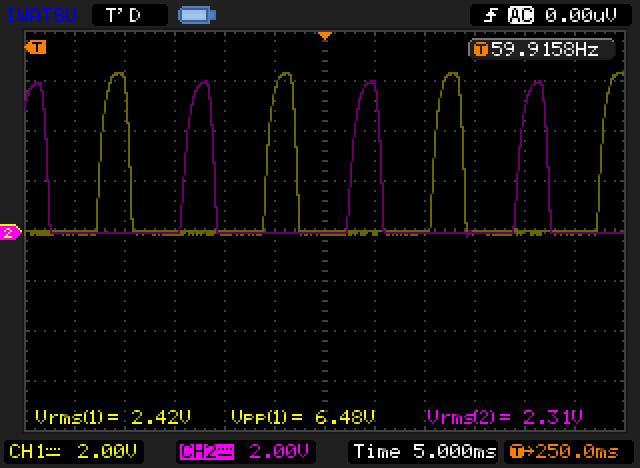Select the CH2 2.00V scale indicator
Image resolution: width=640 pixels, height=468 pixels.
tap(245, 452)
